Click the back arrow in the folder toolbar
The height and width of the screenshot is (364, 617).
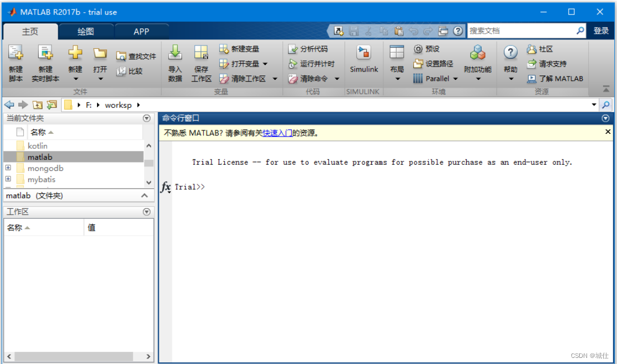click(9, 105)
